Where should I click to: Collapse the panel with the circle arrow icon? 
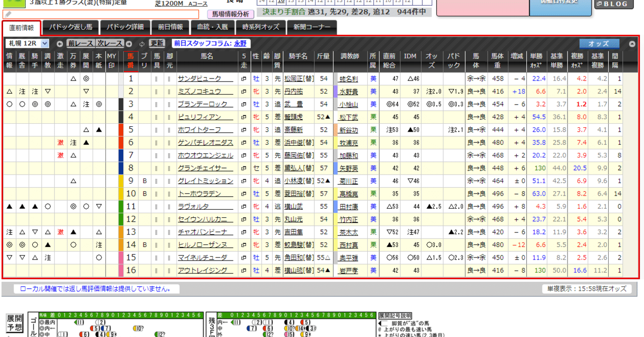point(631,44)
